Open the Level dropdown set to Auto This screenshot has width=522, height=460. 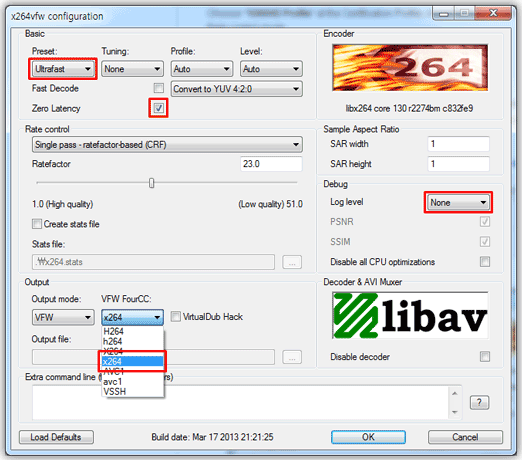pyautogui.click(x=271, y=69)
